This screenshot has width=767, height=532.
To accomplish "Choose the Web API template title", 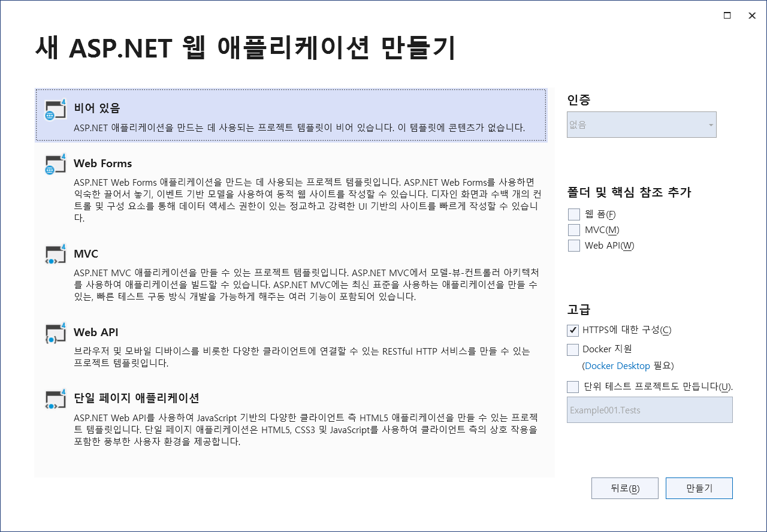I will pyautogui.click(x=96, y=332).
